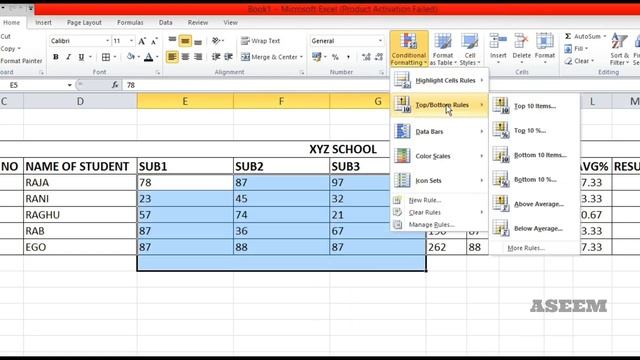
Task: Open Sort & Filter menu
Action: (x=620, y=49)
